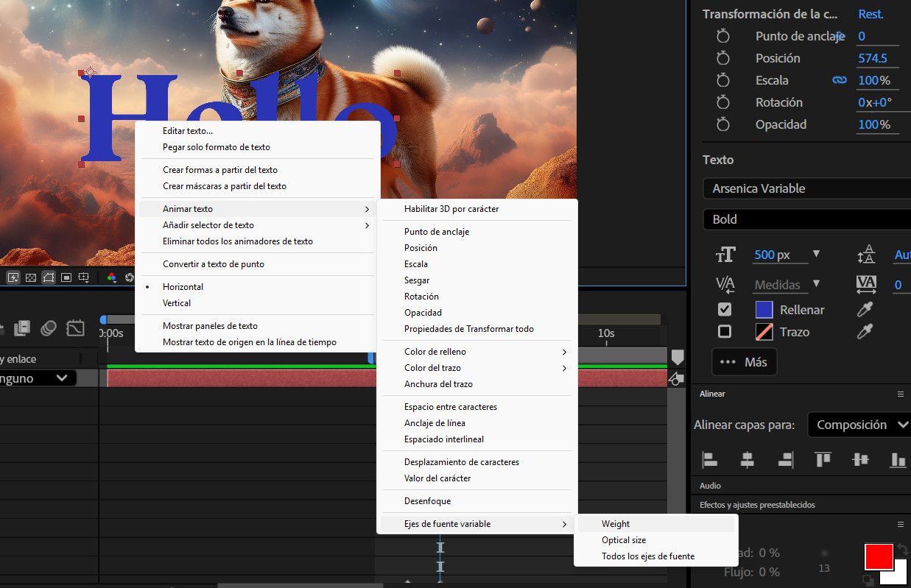Viewport: 911px width, 588px height.
Task: Select the align left icon in Alinear panel
Action: click(709, 458)
